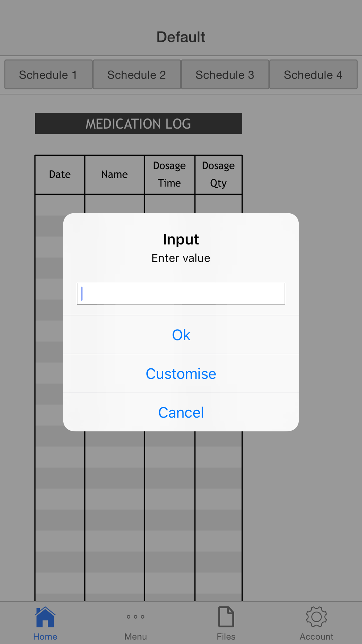Select the Dosage Time column header

tap(169, 175)
